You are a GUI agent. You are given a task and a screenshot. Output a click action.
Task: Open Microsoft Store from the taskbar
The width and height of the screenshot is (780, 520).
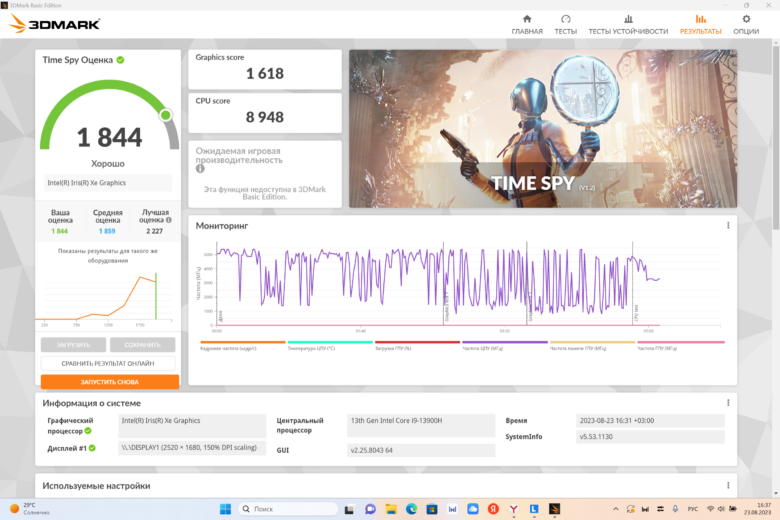(x=432, y=509)
